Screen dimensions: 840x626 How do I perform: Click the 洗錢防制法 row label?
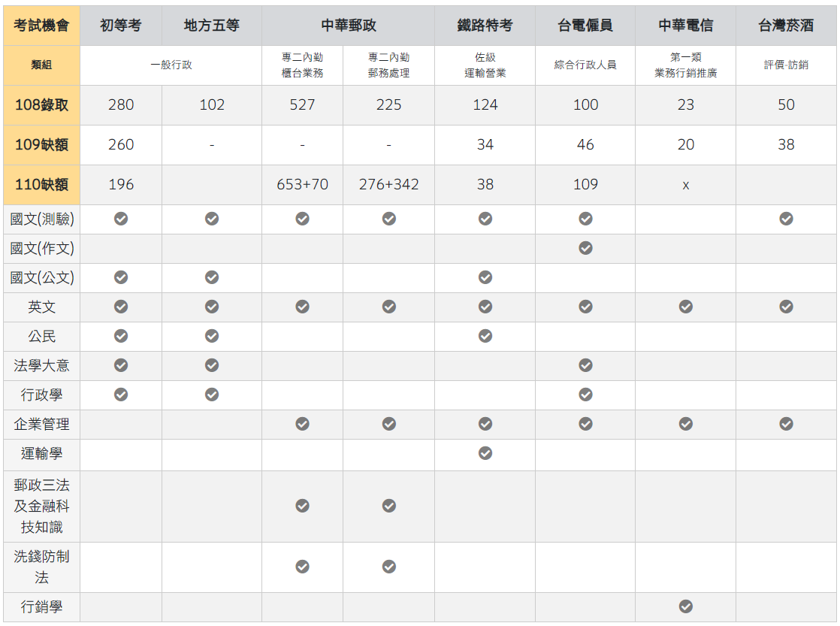(42, 567)
